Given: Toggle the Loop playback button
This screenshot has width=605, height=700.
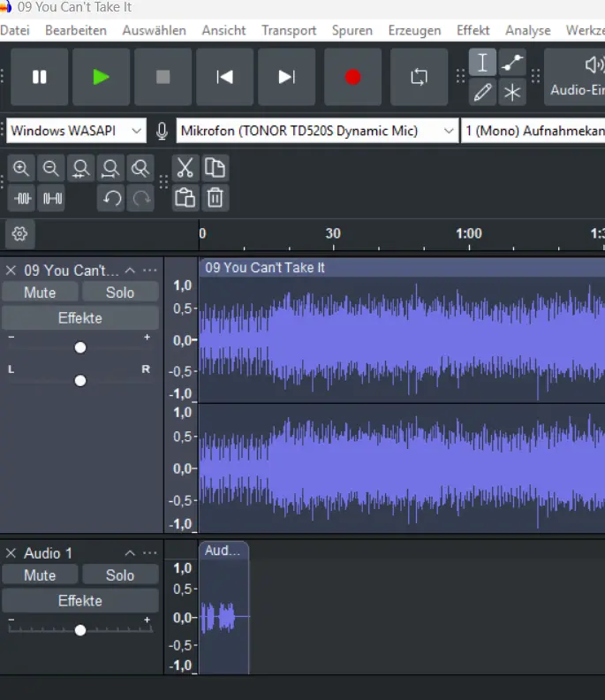Looking at the screenshot, I should click(x=419, y=77).
